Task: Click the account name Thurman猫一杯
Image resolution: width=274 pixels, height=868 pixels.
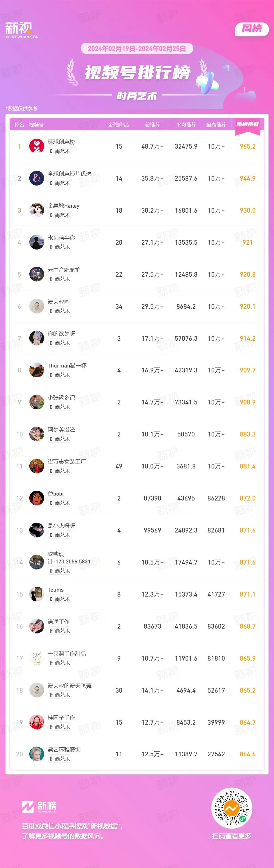Action: tap(67, 366)
